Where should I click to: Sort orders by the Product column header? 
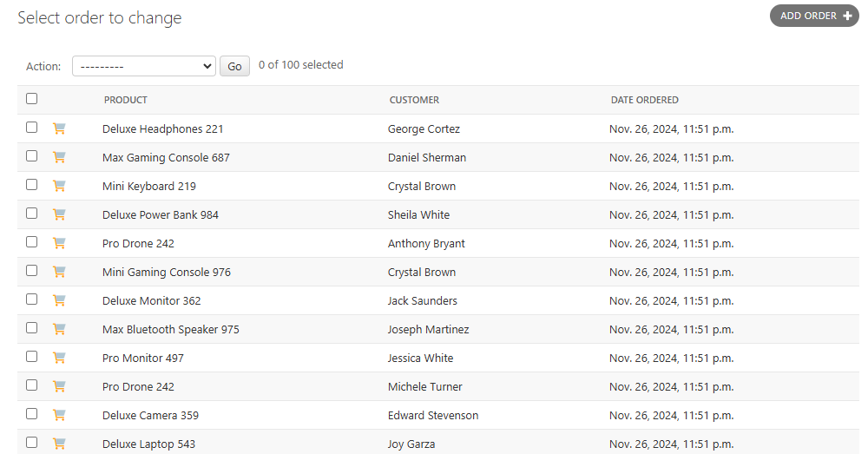126,100
